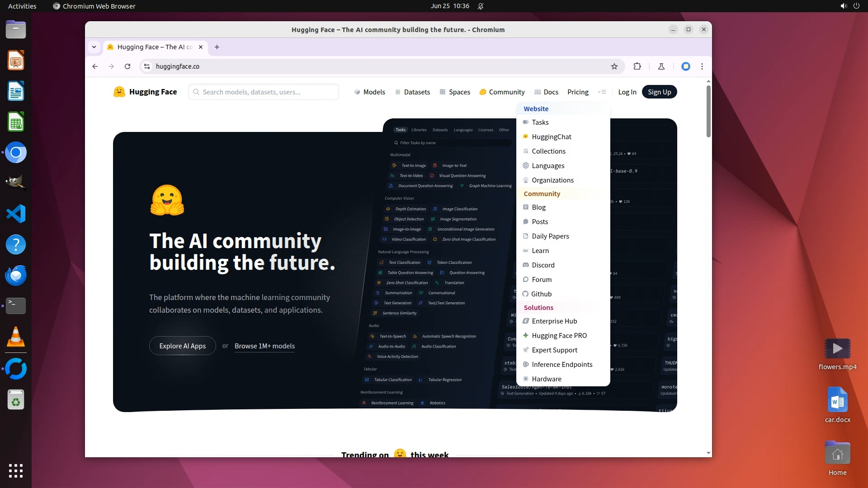Screen dimensions: 868x488
Task: Open Inference Endpoints menu item
Action: [561, 365]
